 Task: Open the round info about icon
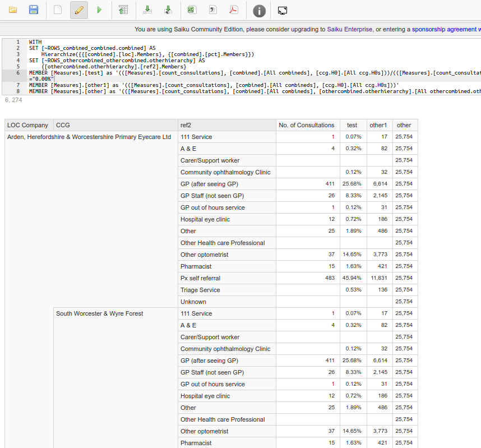tap(259, 11)
